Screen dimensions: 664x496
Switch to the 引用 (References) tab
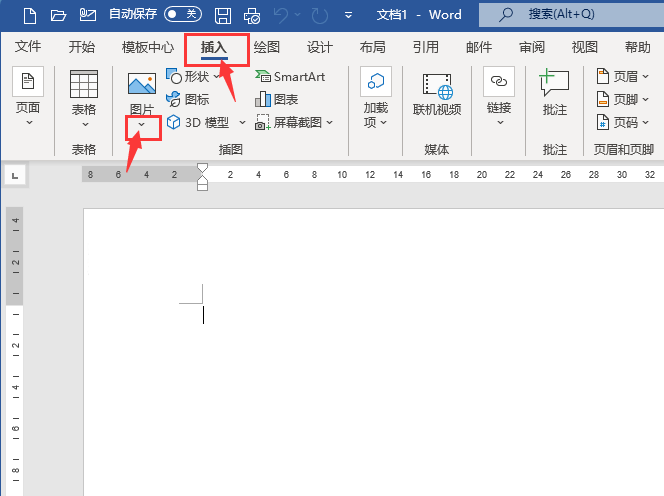coord(426,47)
